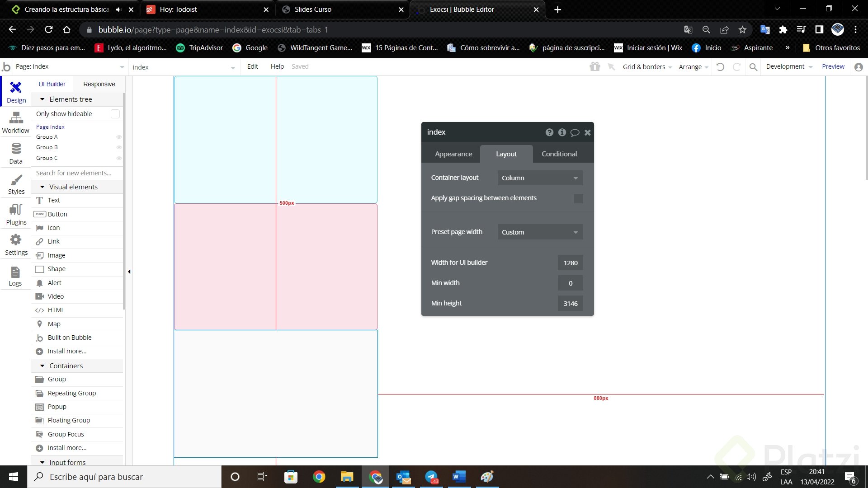This screenshot has height=488, width=868.
Task: Click the search magnifier in Bubble toolbar
Action: (x=753, y=67)
